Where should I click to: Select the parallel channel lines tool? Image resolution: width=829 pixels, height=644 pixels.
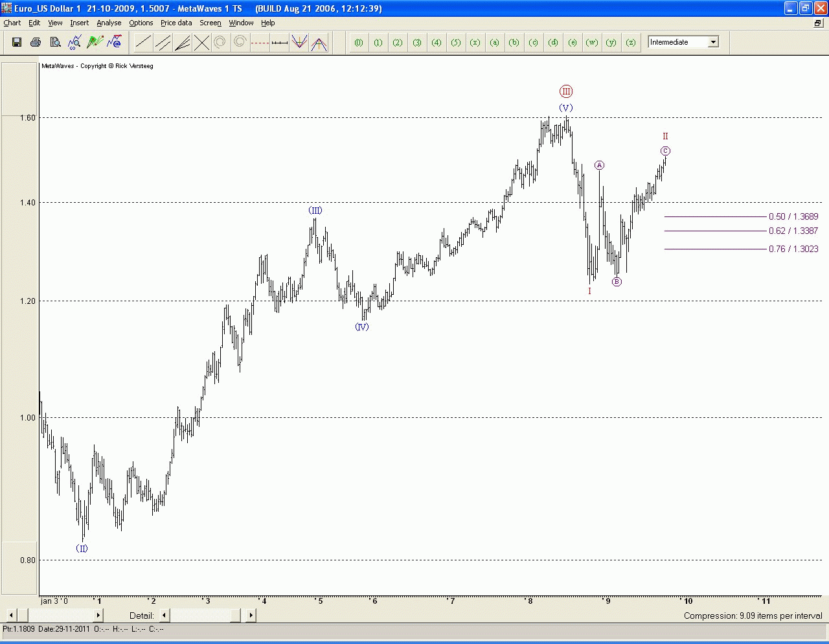coord(163,43)
